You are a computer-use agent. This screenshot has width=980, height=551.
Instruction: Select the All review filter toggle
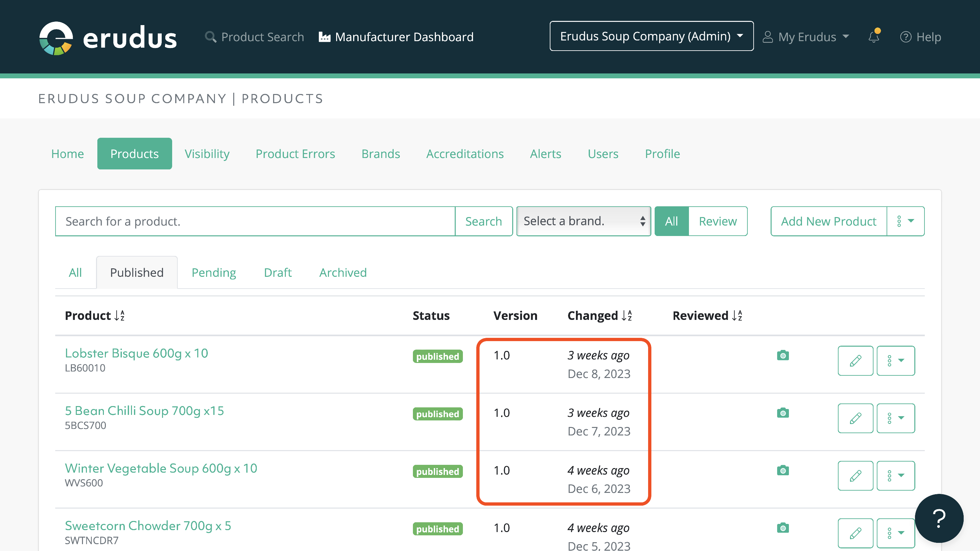[x=672, y=221]
